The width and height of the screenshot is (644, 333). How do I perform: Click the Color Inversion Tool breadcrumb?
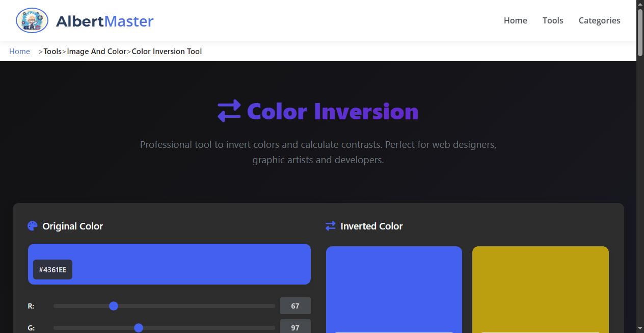click(x=167, y=51)
